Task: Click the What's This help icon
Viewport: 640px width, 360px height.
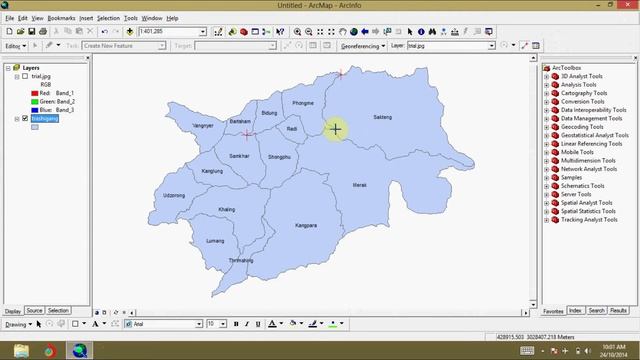Action: point(280,31)
